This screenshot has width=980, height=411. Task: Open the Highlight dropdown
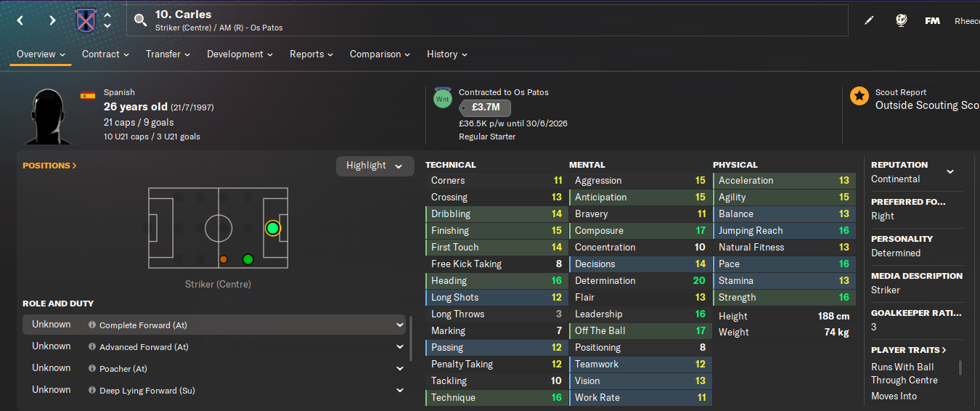[374, 166]
